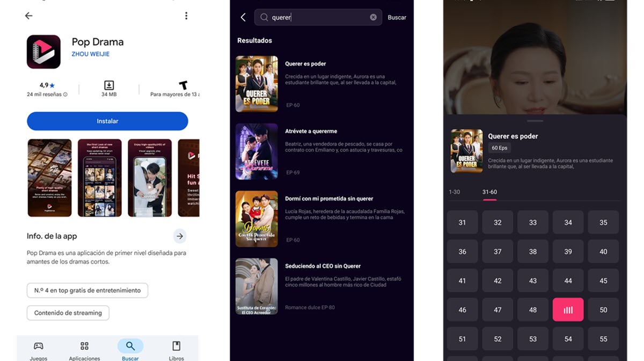Play episode 41
The height and width of the screenshot is (361, 644).
[463, 281]
